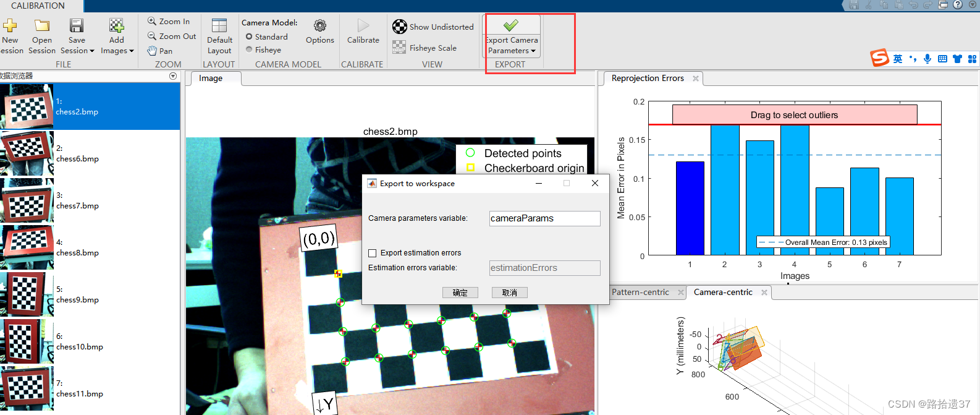
Task: Open the Sogou skin shirt icon
Action: 957,59
